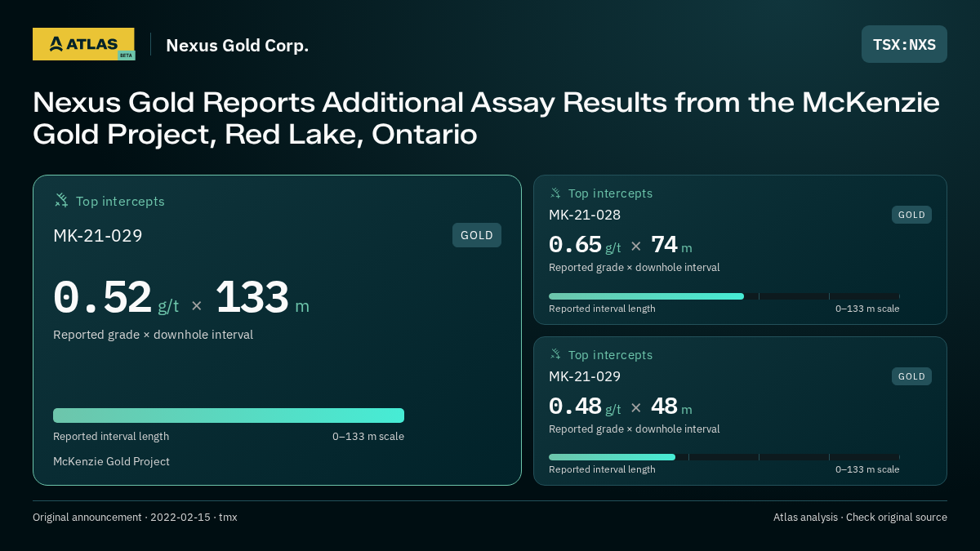The width and height of the screenshot is (980, 551).
Task: Select the headline about McKenzie Gold Project
Action: (x=486, y=118)
